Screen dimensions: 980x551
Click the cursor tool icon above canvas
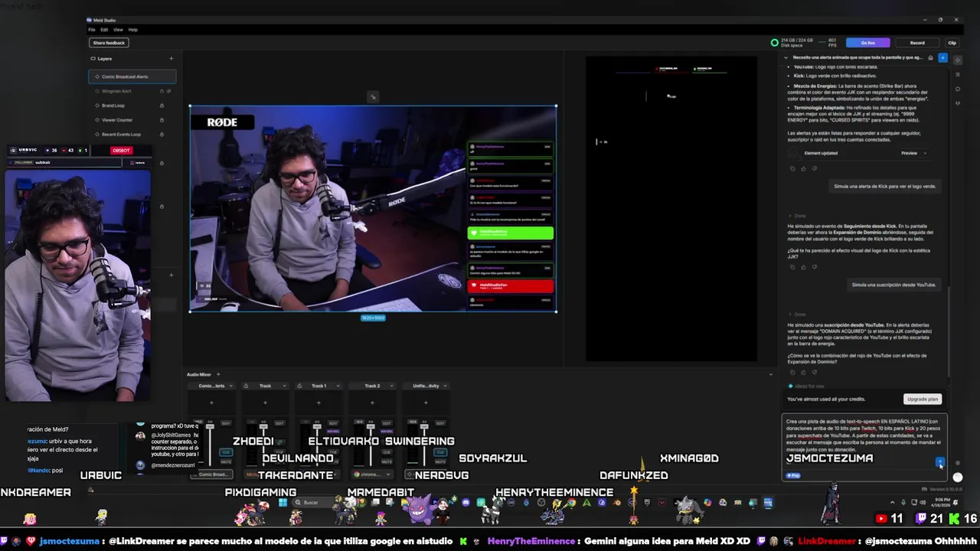coord(373,96)
